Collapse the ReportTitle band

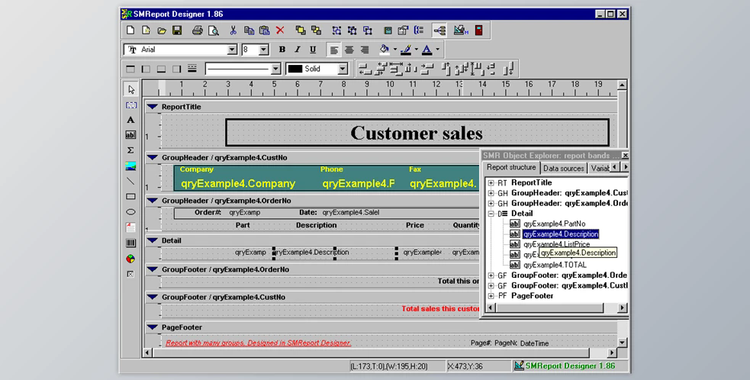153,107
